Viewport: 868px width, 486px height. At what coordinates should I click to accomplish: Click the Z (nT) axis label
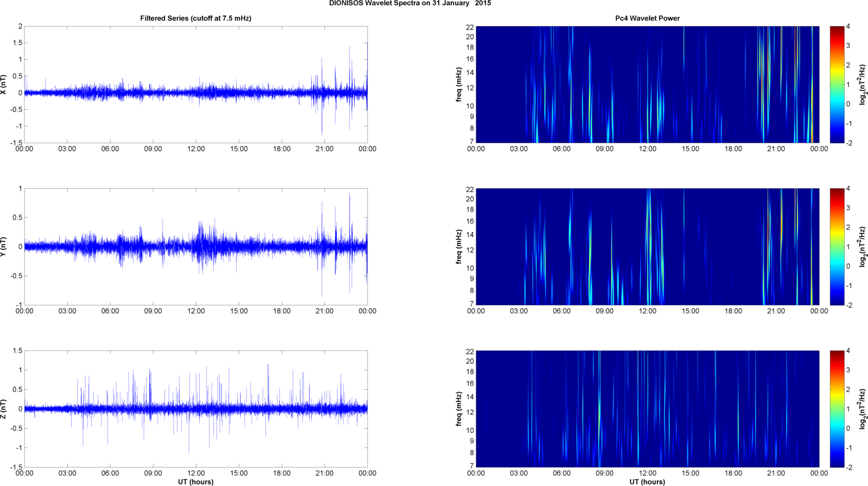(x=4, y=409)
